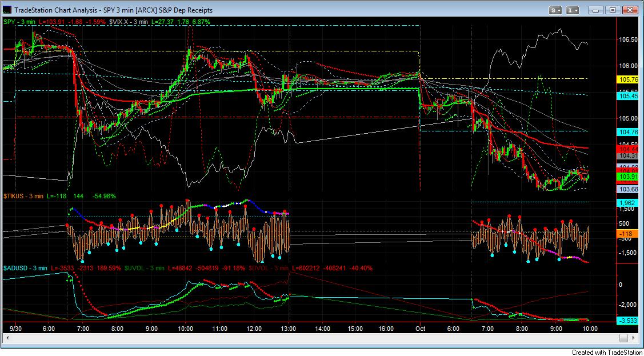The width and height of the screenshot is (644, 356).
Task: Maximize the Chart Analysis window
Action: pyautogui.click(x=613, y=10)
